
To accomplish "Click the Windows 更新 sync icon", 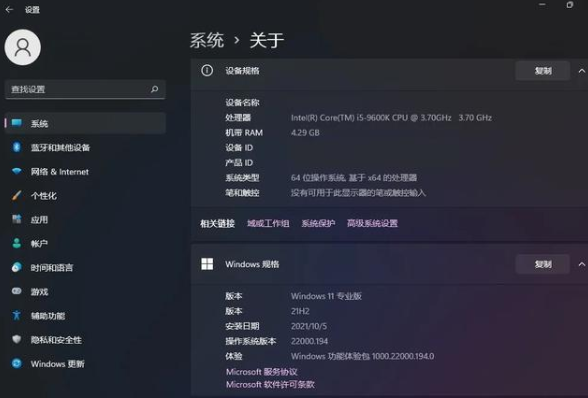I will coord(16,363).
